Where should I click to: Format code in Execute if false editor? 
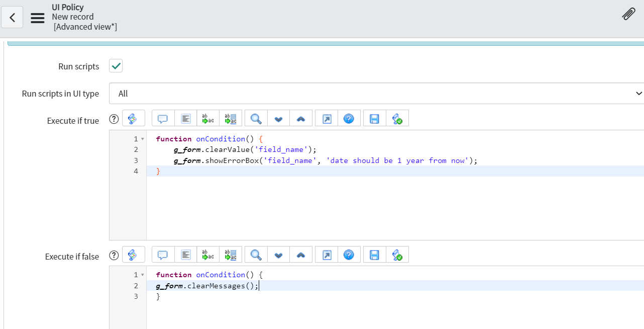(186, 255)
